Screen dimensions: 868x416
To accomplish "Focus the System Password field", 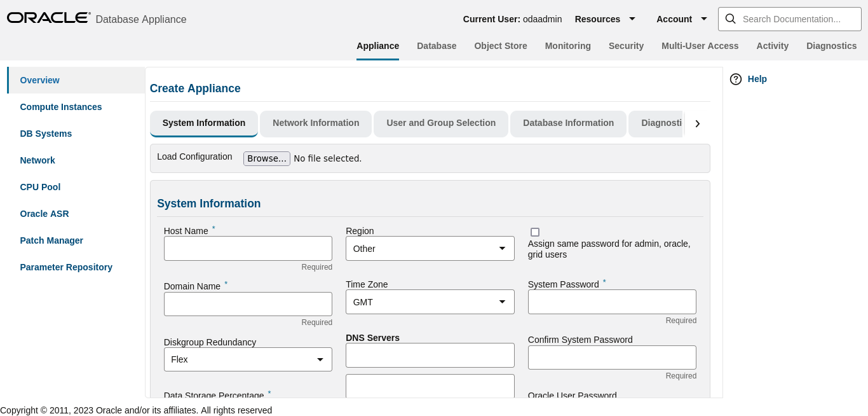I will click(612, 302).
